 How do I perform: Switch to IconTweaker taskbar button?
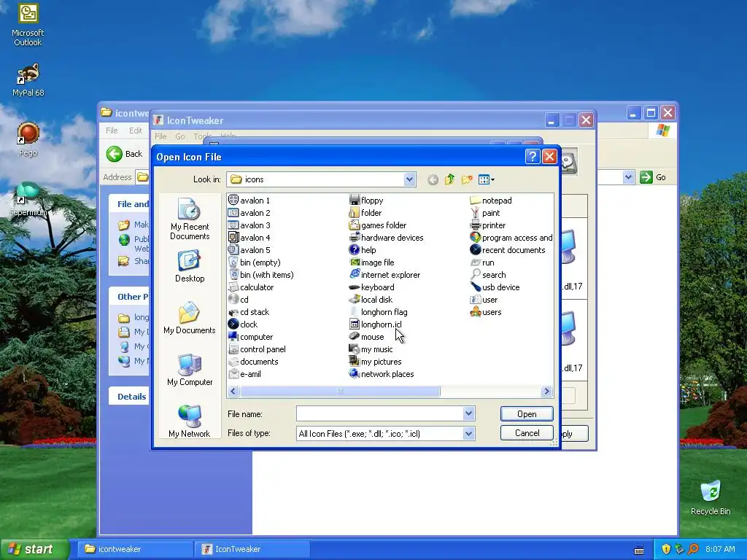click(253, 549)
